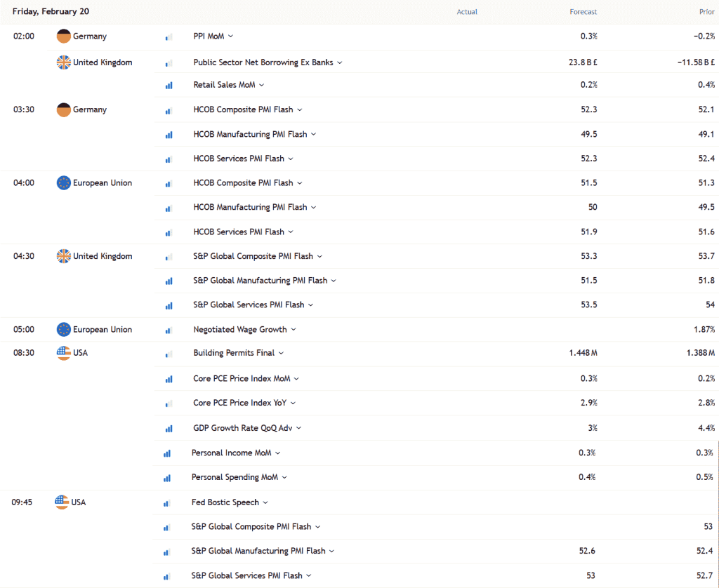Viewport: 719px width, 588px height.
Task: Click importance bars icon beside GDP Growth Rate QoQ Adv
Action: pyautogui.click(x=169, y=429)
